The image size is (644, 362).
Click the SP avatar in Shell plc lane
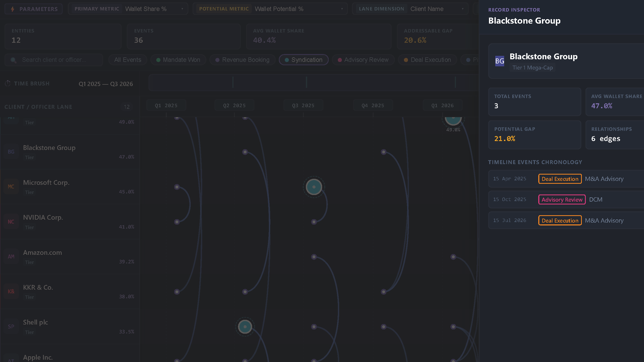(x=11, y=327)
